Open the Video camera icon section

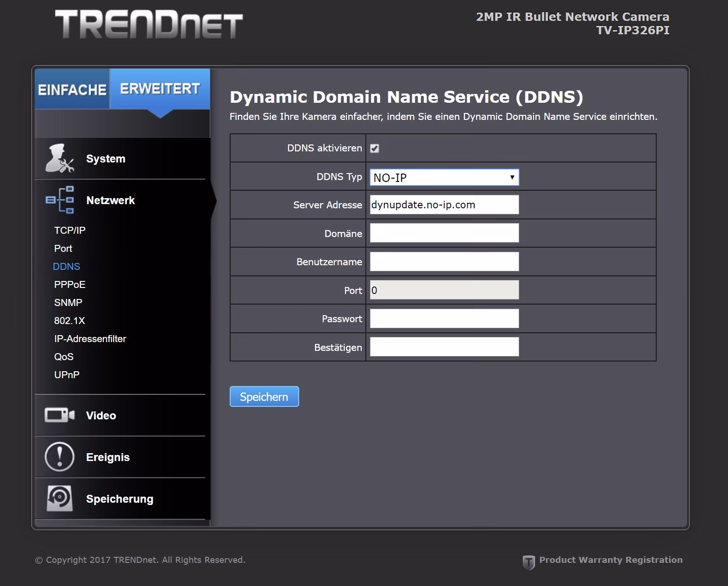click(59, 415)
